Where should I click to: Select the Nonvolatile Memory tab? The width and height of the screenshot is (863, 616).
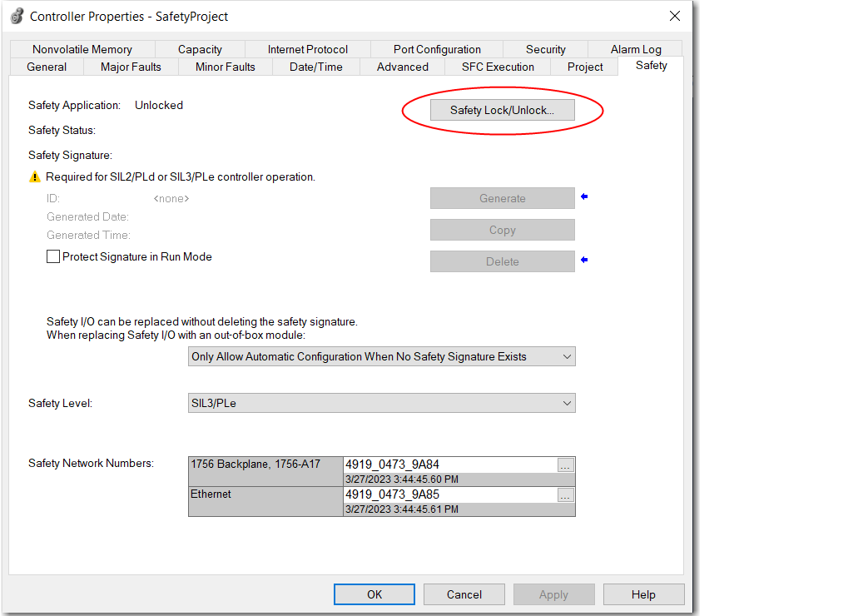click(82, 49)
